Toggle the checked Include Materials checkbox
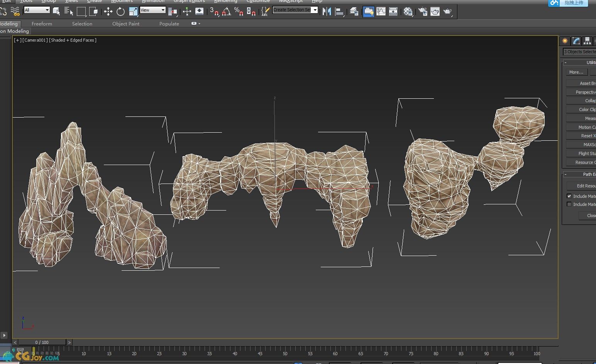 point(569,196)
